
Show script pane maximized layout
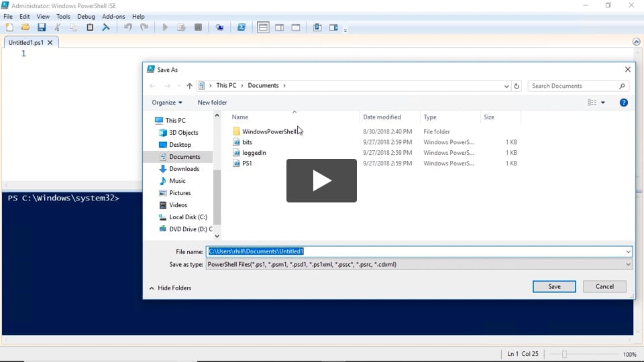point(295,27)
